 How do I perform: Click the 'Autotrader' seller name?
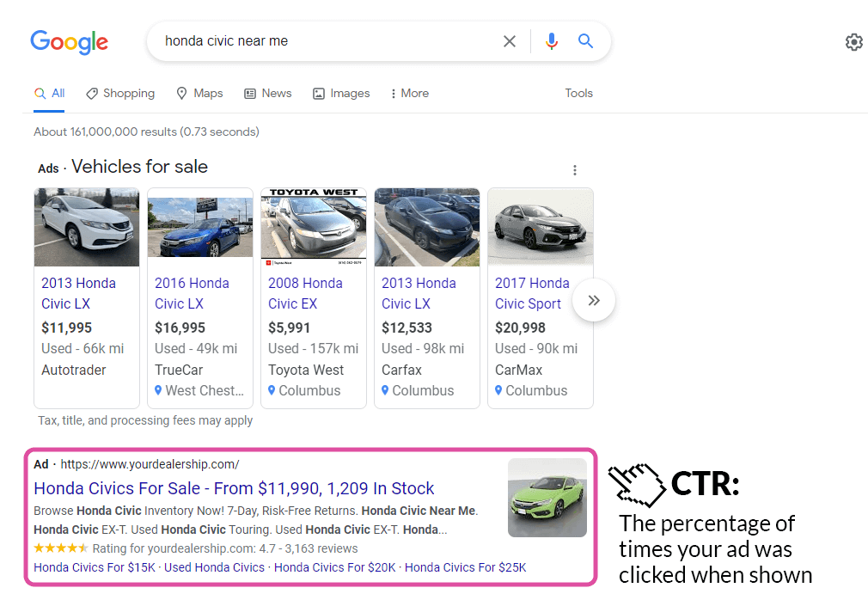74,370
